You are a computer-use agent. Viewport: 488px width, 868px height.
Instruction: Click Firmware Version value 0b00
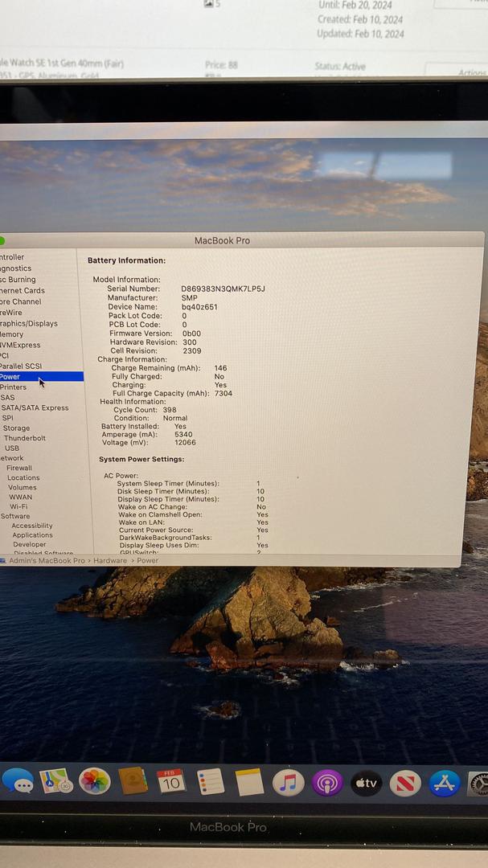pos(191,334)
